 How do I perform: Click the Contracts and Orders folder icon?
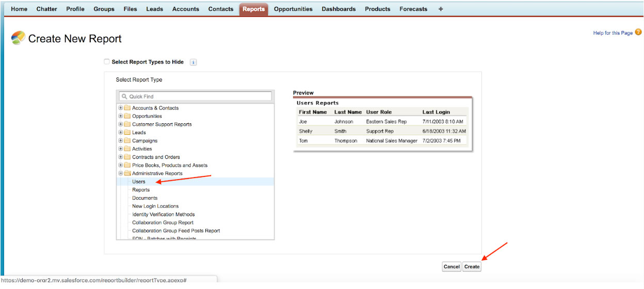127,157
